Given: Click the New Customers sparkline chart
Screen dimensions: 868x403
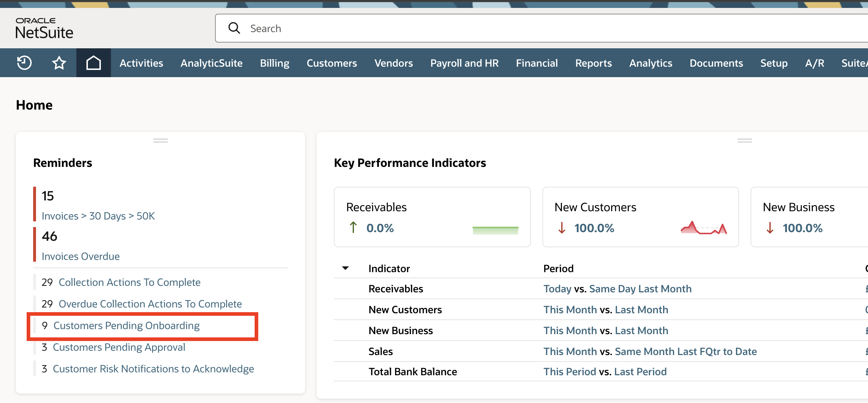Looking at the screenshot, I should coord(703,228).
